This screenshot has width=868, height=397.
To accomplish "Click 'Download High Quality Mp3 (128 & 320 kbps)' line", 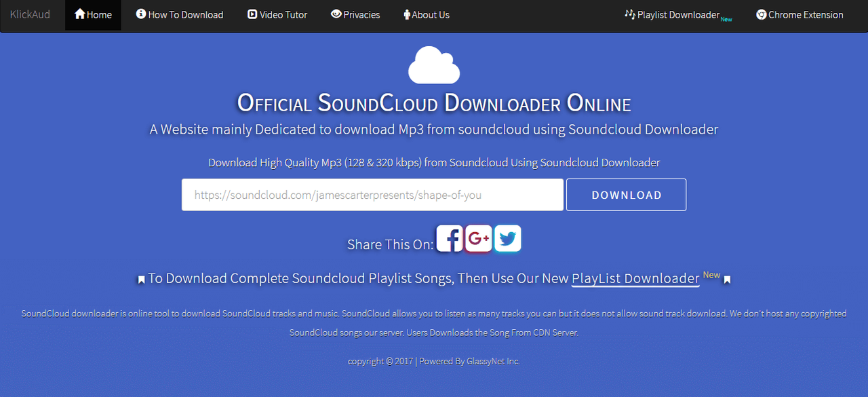I will 434,163.
